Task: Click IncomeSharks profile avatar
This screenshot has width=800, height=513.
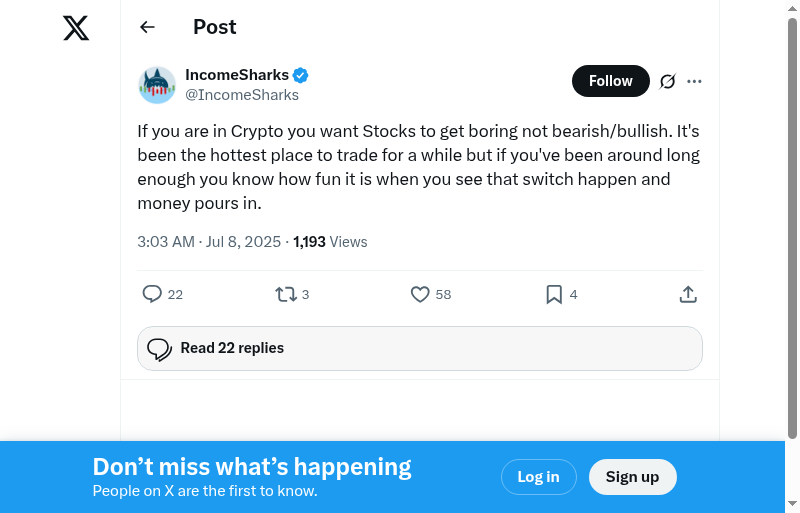Action: 157,85
